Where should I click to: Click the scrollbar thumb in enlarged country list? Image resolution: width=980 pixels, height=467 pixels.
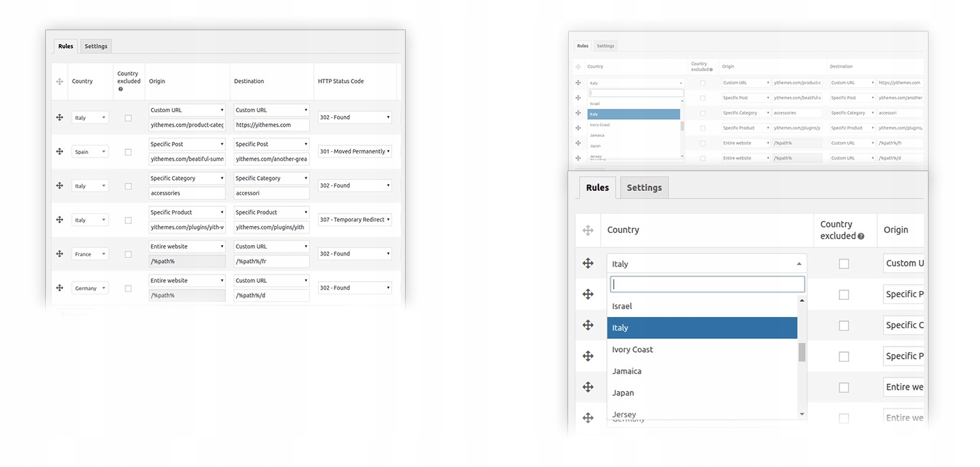(x=802, y=351)
